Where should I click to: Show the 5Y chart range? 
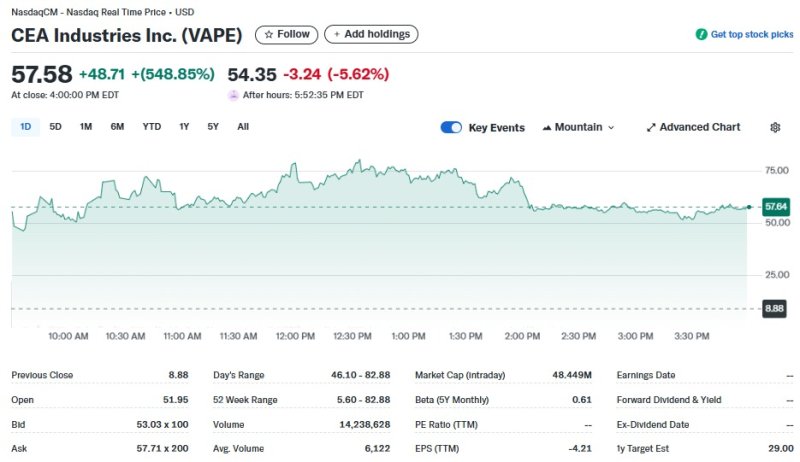point(213,127)
